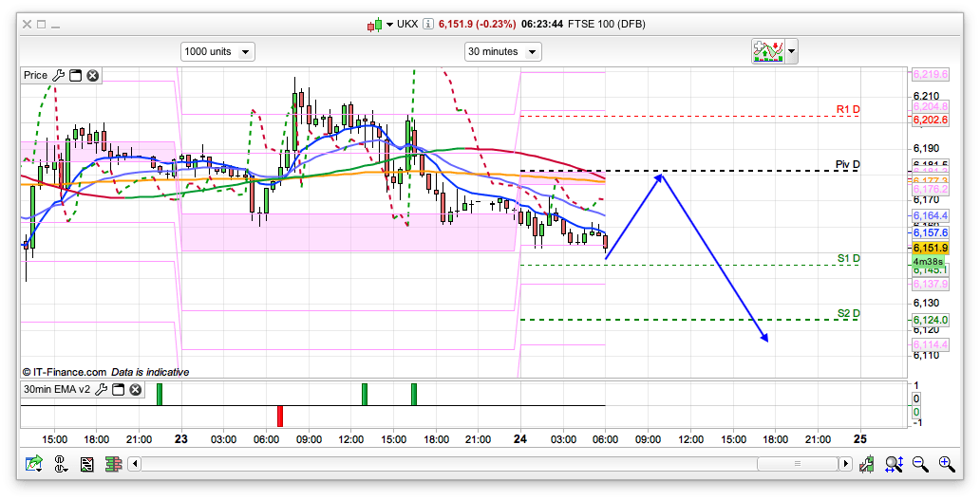Change the 30 minutes timeframe dropdown

[502, 51]
